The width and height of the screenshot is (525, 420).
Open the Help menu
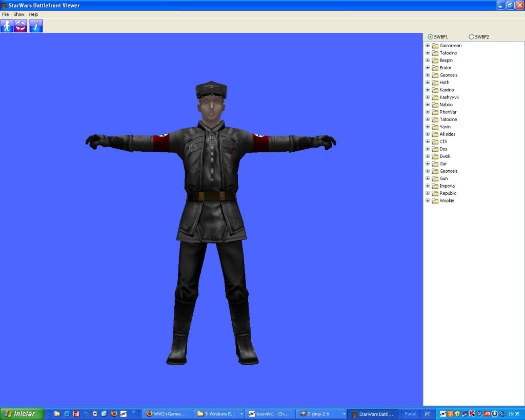[x=33, y=14]
